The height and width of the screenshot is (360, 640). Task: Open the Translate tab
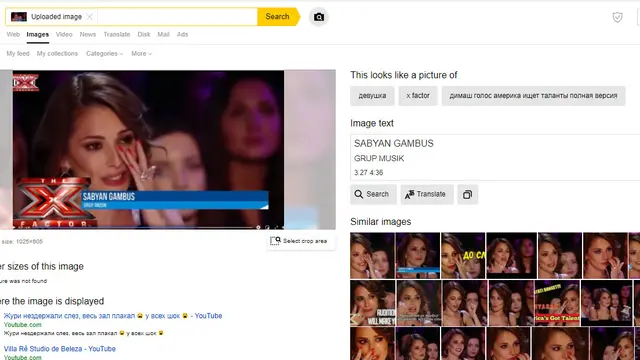pyautogui.click(x=117, y=34)
